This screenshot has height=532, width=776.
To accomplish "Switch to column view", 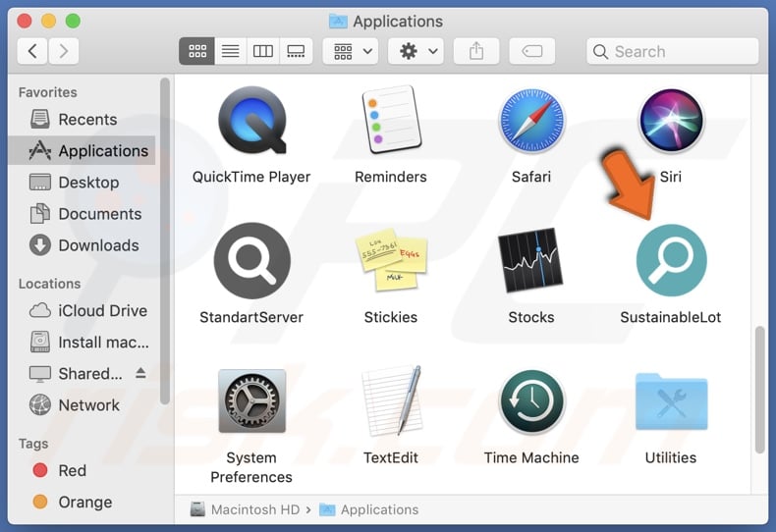I will (x=263, y=51).
